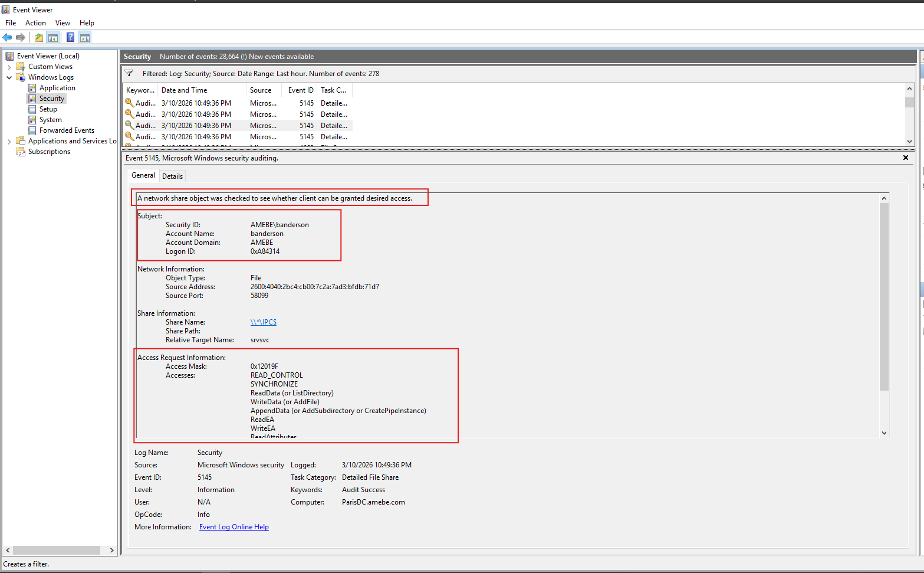
Task: Click the Event Viewer (Local) root icon
Action: [x=10, y=56]
